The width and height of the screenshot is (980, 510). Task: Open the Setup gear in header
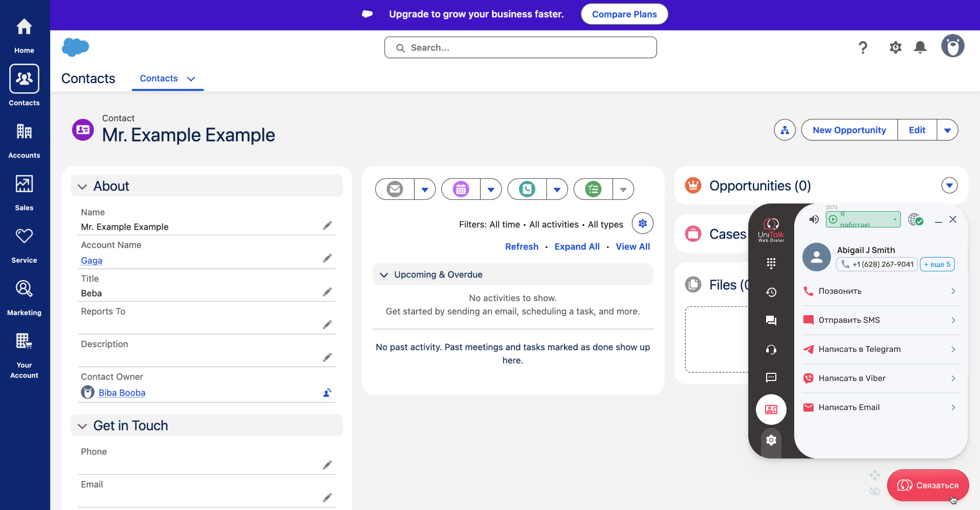coord(895,47)
